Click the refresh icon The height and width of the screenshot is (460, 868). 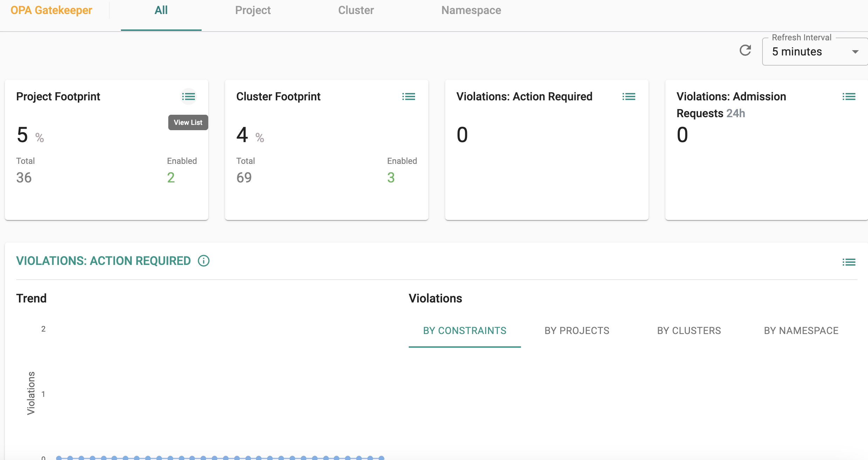tap(745, 51)
